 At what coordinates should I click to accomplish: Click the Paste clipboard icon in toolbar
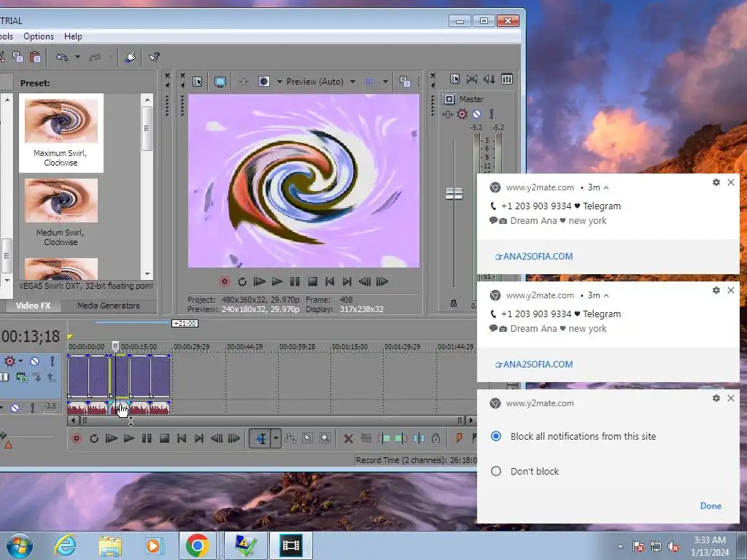coord(35,57)
